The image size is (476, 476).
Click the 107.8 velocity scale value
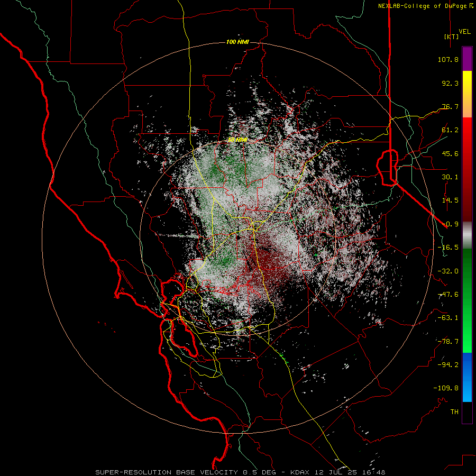(448, 59)
